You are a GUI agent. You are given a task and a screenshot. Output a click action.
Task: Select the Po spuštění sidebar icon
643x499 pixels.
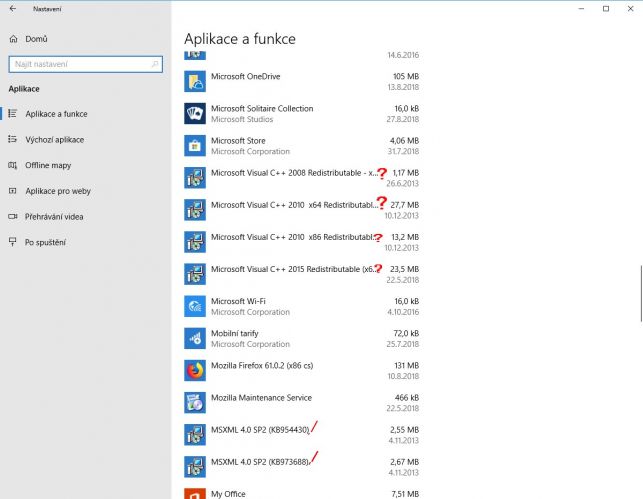pos(13,242)
